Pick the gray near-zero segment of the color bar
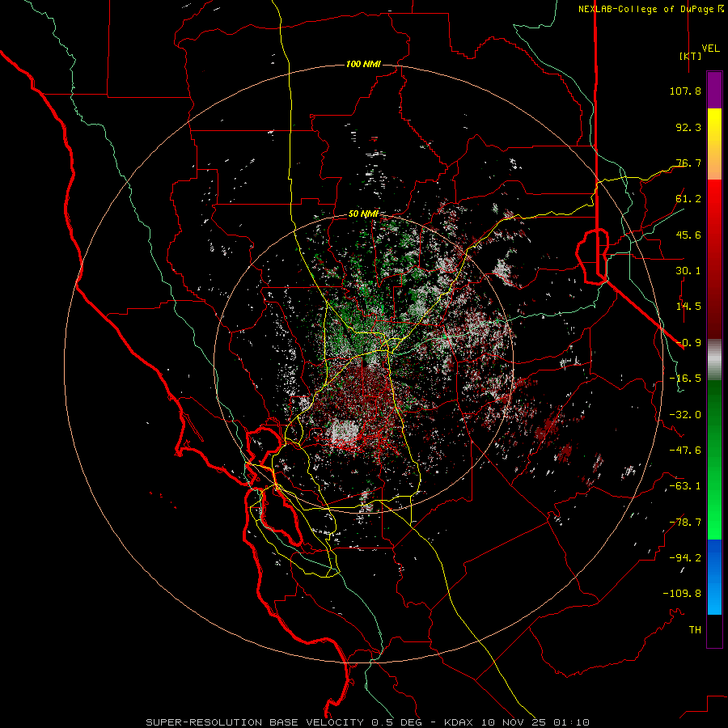Image resolution: width=728 pixels, height=728 pixels. [714, 360]
